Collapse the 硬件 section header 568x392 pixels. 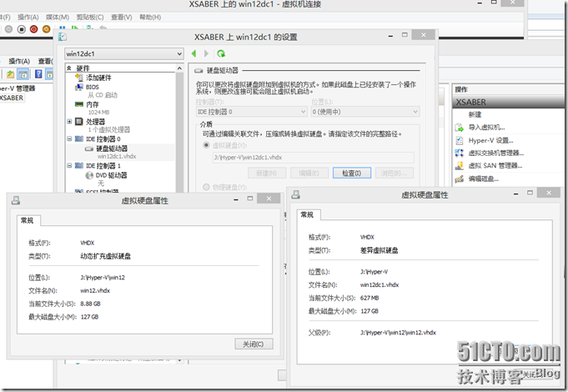[69, 68]
